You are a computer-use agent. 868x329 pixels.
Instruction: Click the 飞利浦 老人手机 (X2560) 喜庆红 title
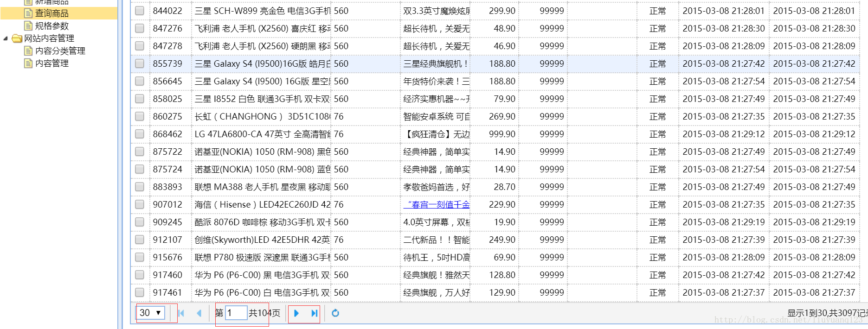coord(263,28)
